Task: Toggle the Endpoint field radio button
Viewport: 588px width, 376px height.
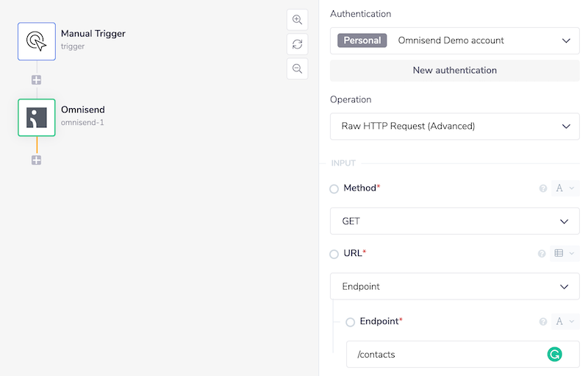Action: tap(351, 322)
